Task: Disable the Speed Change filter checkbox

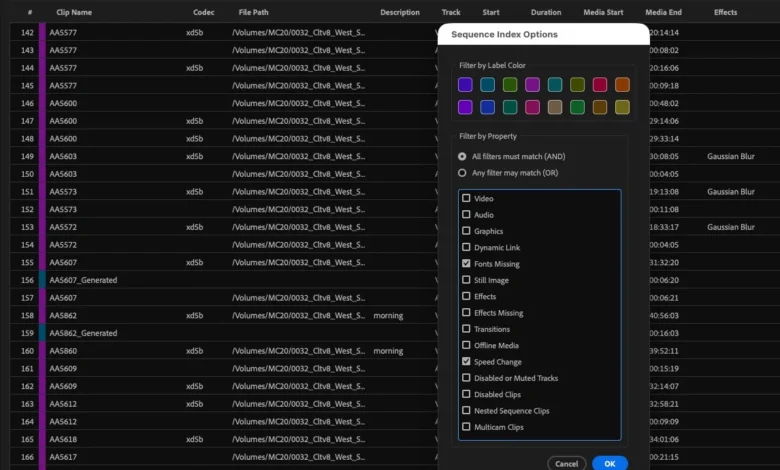Action: (466, 362)
